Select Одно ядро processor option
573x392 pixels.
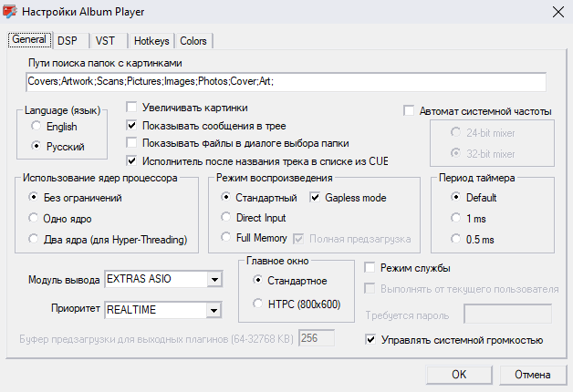(x=34, y=219)
